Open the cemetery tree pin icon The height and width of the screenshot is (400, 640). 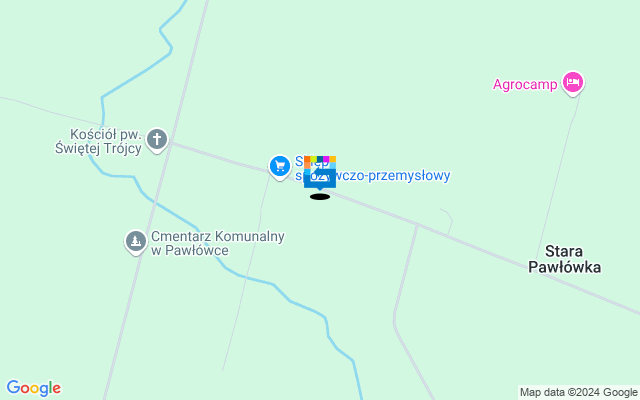[x=136, y=242]
